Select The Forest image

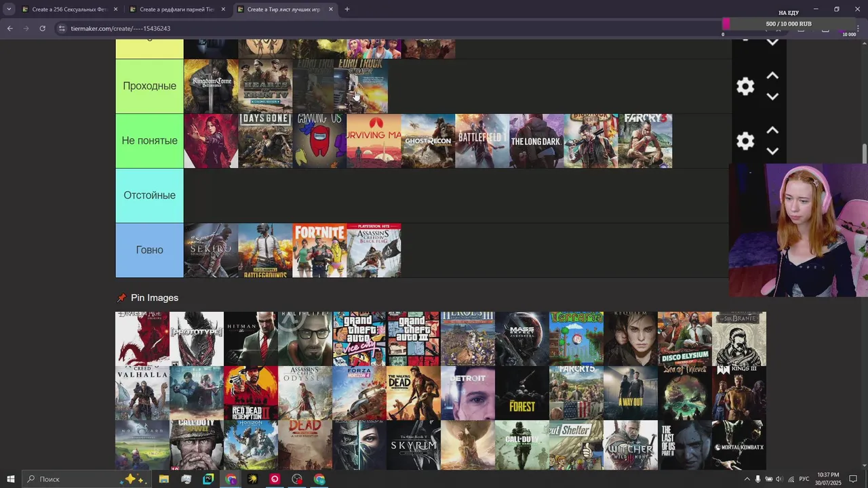[x=522, y=393]
